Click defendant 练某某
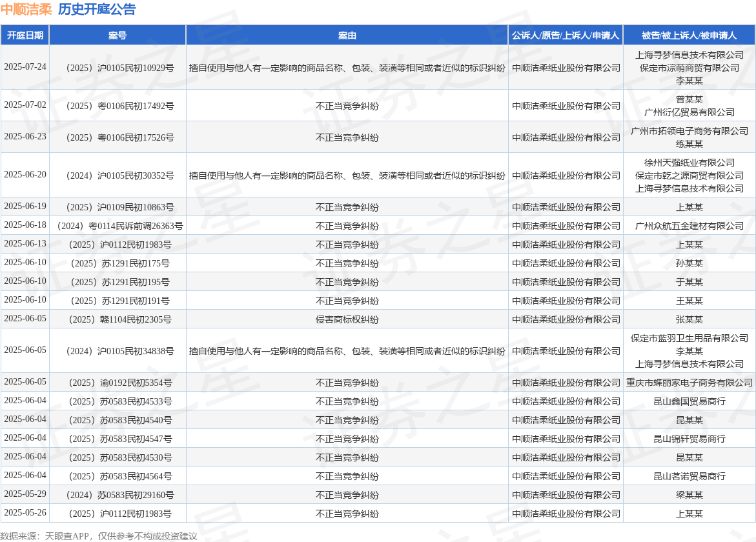 [x=689, y=144]
